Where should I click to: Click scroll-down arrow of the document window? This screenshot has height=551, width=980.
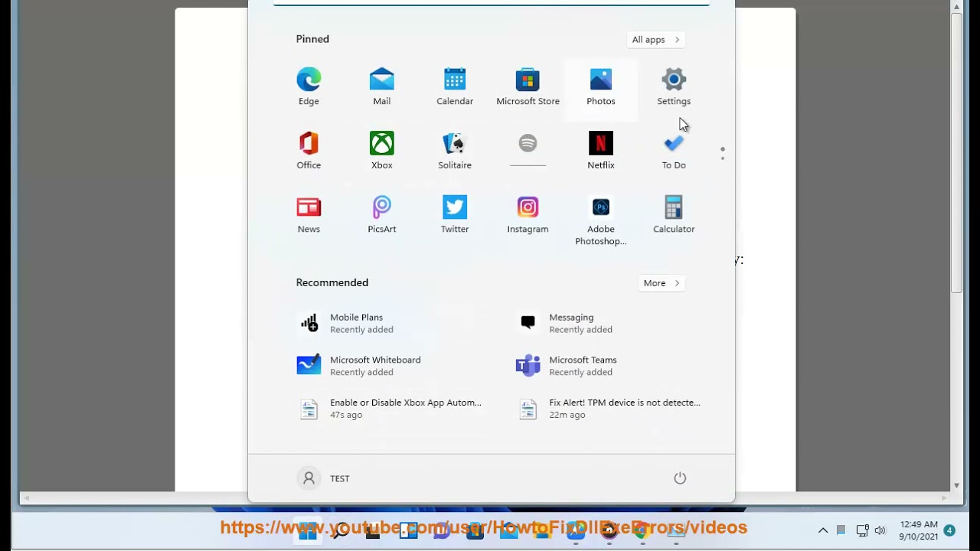[x=956, y=486]
